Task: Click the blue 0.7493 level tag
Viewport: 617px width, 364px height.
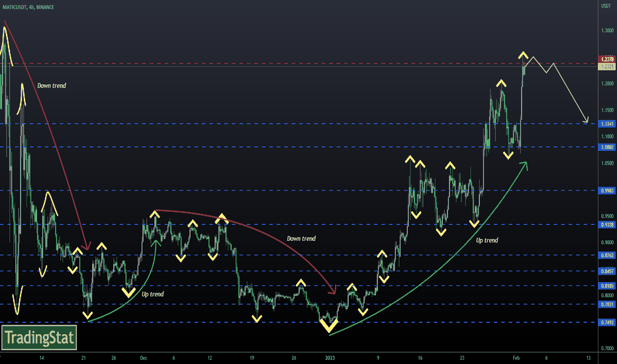Action: [x=606, y=322]
